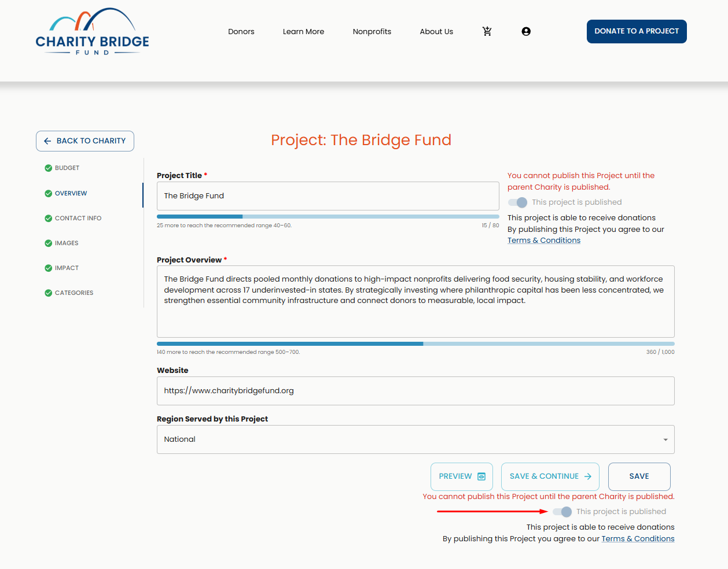Click the Preview button
Screen dimensions: 728x569
[462, 476]
